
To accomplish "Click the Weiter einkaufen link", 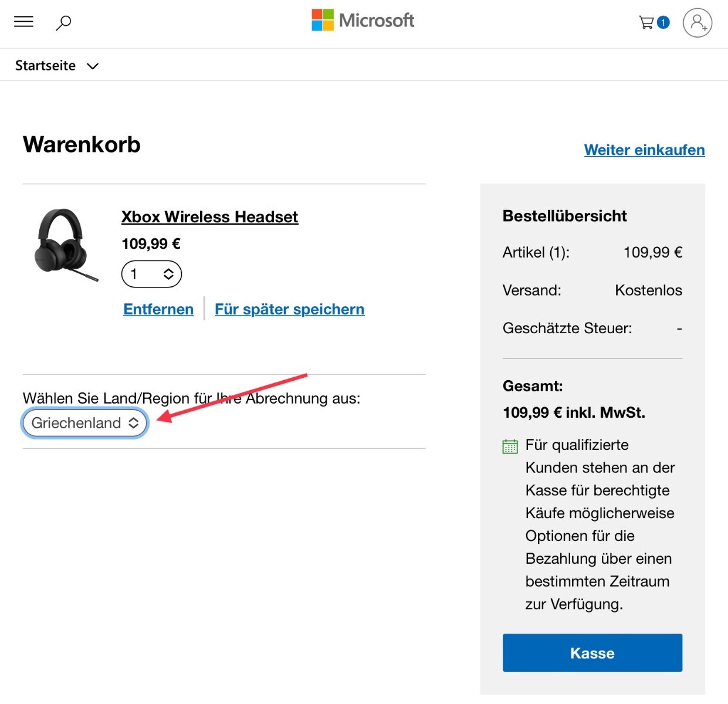I will tap(644, 150).
